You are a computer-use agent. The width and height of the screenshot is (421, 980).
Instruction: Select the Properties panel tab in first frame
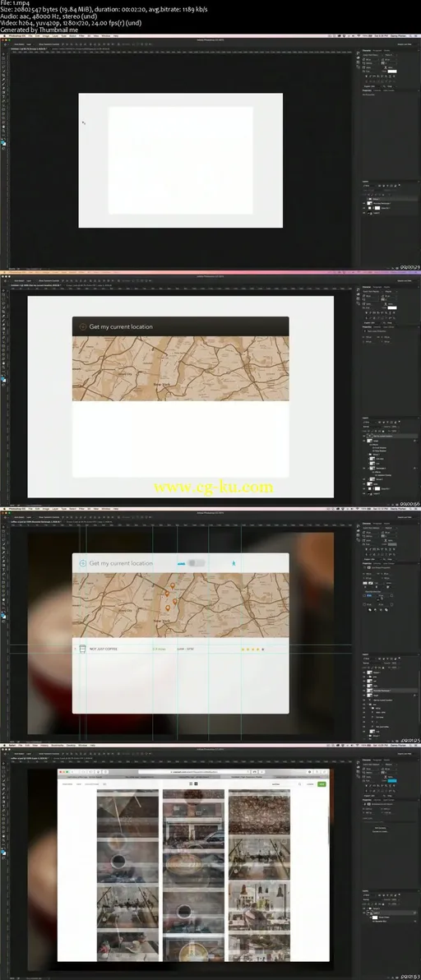coord(367,90)
